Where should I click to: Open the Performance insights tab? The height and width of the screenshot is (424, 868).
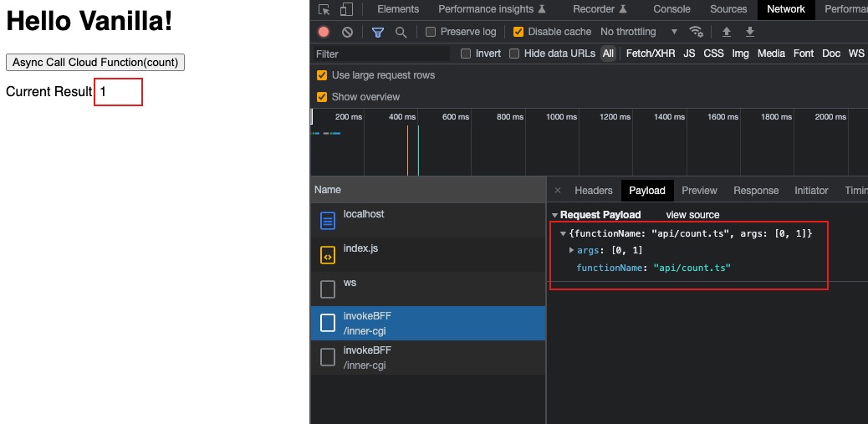(493, 9)
